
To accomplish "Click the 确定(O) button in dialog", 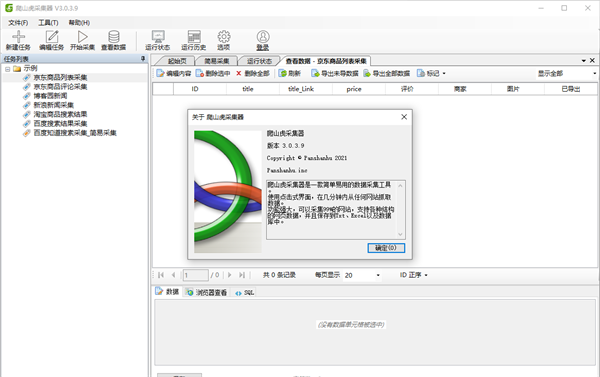I will click(386, 248).
